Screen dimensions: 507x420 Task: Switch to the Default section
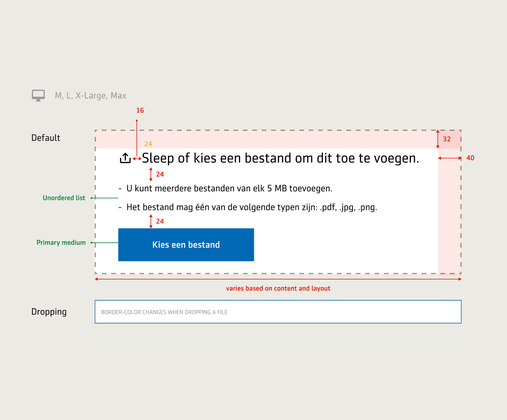point(46,138)
